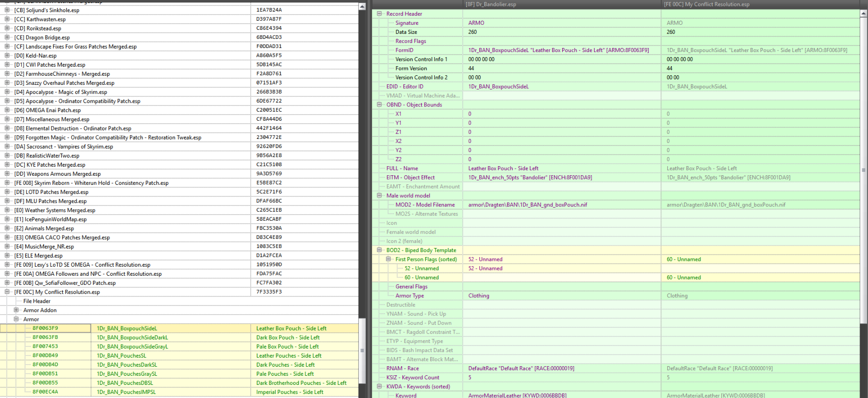Select the Signature row label
This screenshot has height=398, width=868.
click(406, 23)
